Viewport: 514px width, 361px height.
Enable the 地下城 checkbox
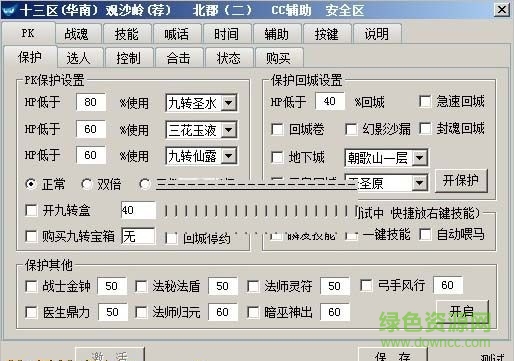277,157
